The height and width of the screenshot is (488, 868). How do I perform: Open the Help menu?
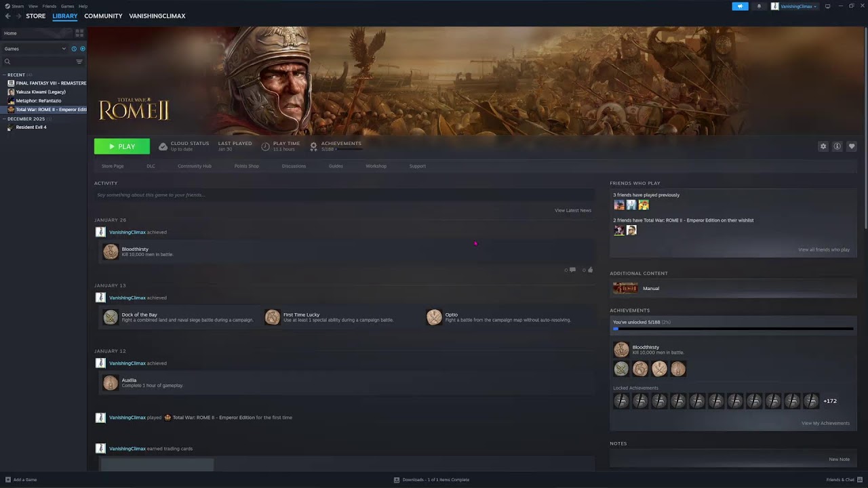pos(83,6)
